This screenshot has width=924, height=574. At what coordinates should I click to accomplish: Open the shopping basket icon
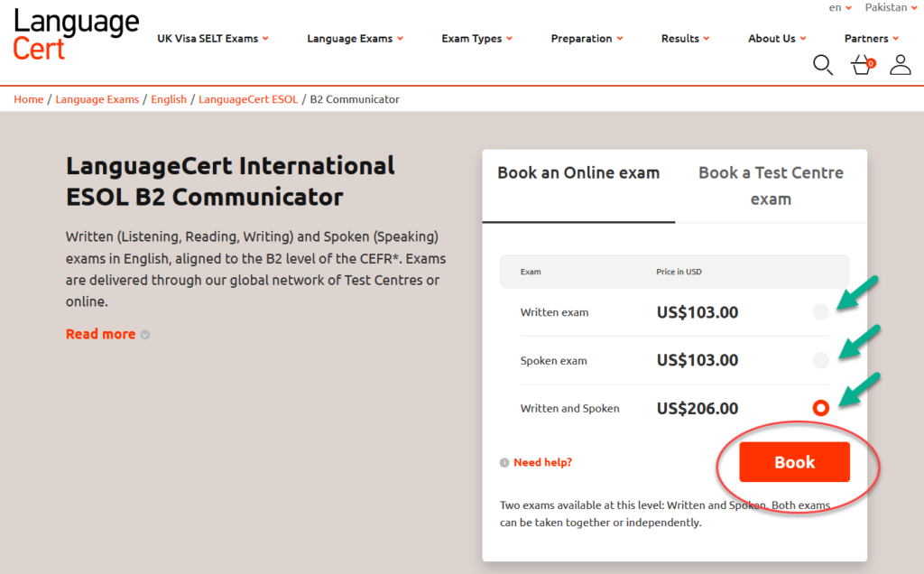[x=862, y=65]
